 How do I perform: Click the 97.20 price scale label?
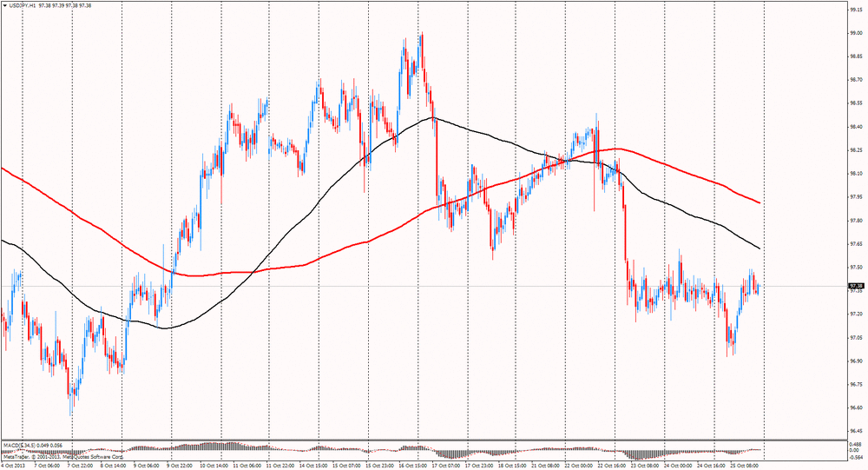coord(856,314)
